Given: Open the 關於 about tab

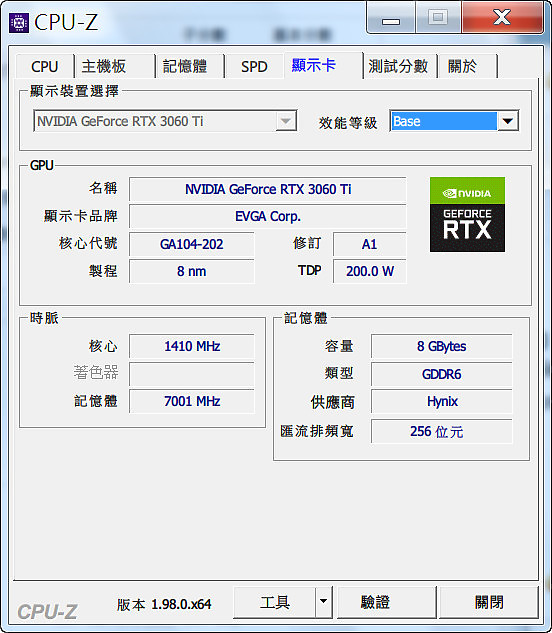Looking at the screenshot, I should pos(467,66).
